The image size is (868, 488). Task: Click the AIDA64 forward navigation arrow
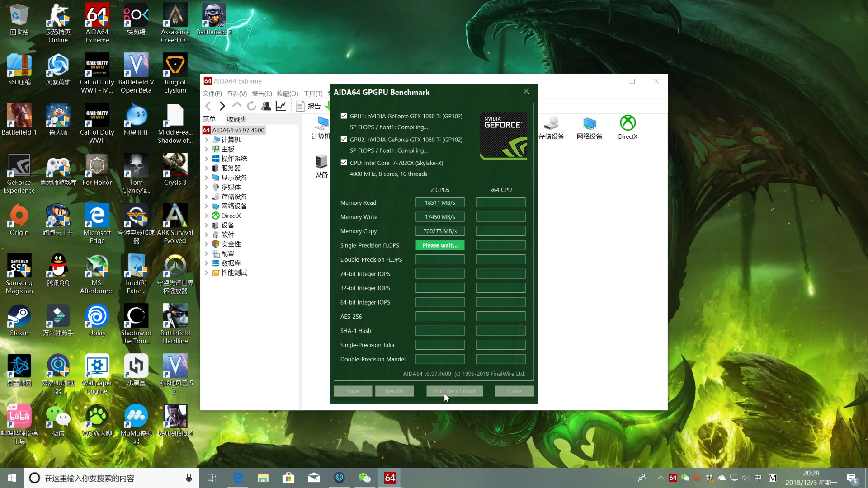pos(222,106)
